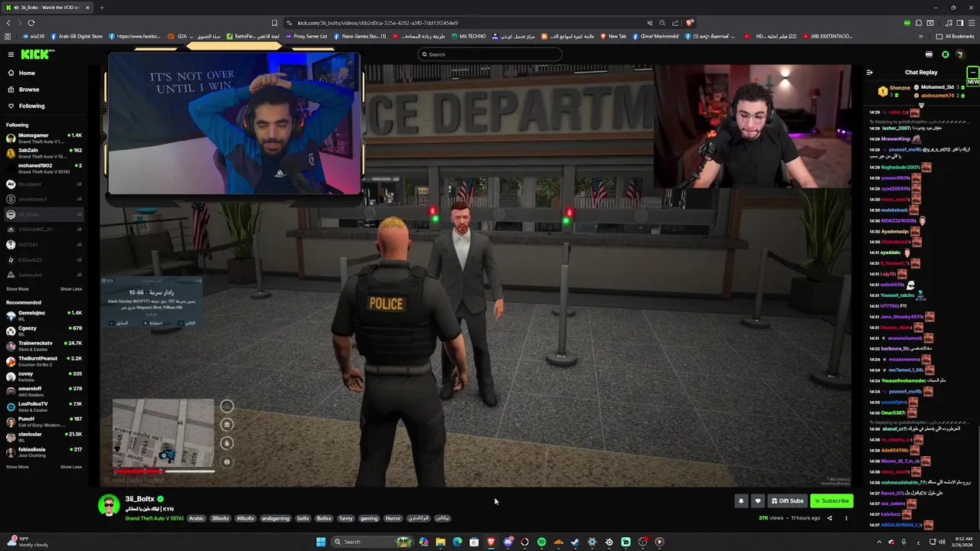
Task: Open fabisaliasia in Recommended list
Action: point(44,452)
